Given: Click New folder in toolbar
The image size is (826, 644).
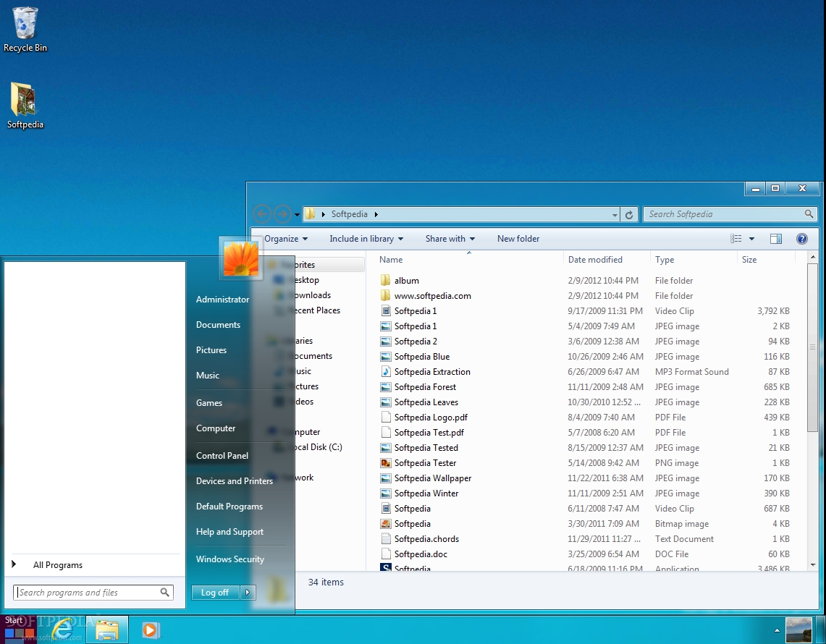Looking at the screenshot, I should click(518, 239).
